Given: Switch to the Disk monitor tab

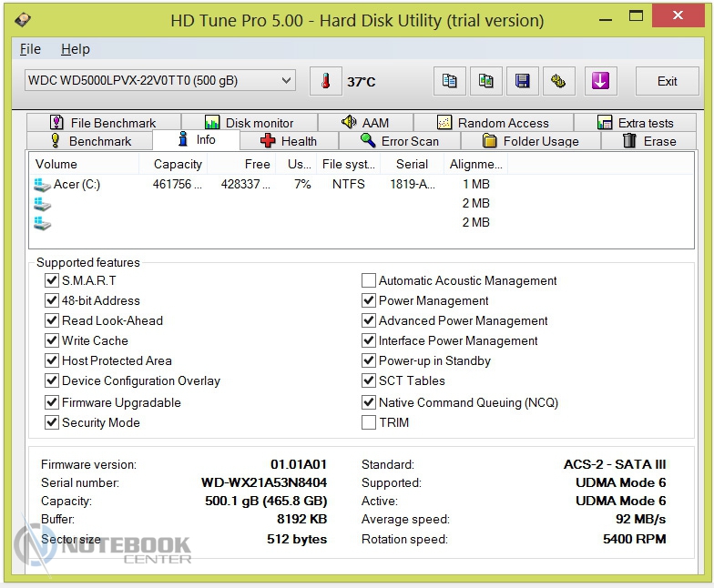Looking at the screenshot, I should (250, 122).
